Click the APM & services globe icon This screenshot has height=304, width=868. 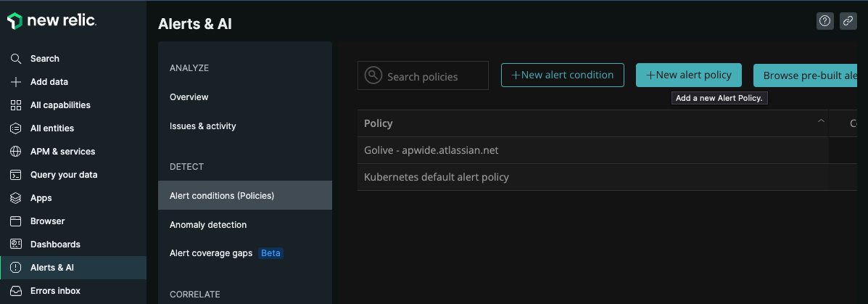tap(16, 152)
